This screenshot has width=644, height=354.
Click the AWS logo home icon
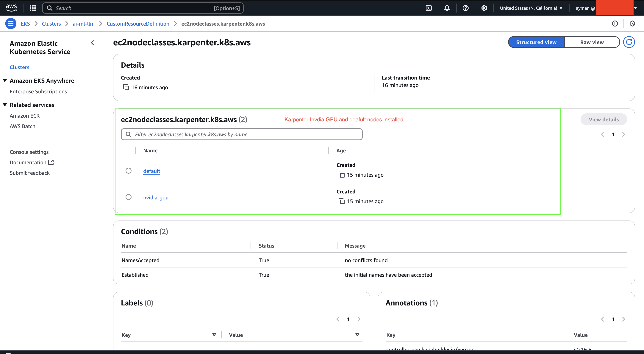12,8
